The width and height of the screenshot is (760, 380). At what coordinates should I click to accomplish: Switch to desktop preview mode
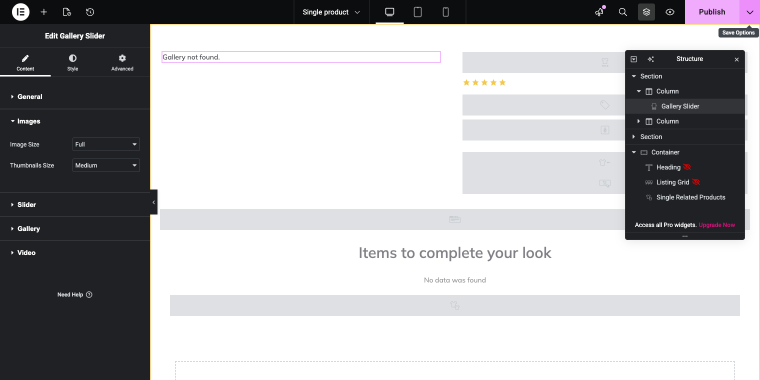pos(390,12)
